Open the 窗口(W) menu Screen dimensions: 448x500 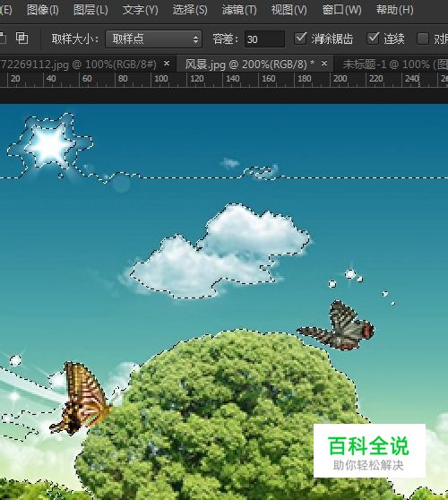[341, 10]
